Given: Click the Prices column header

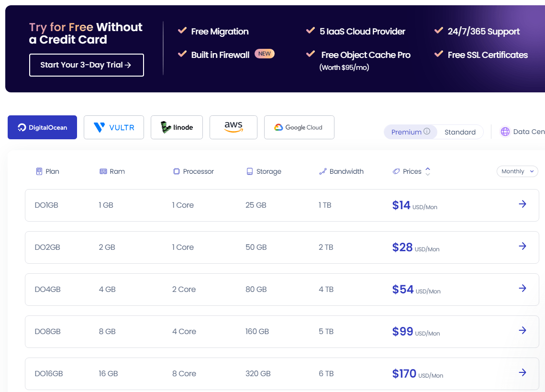Looking at the screenshot, I should click(412, 171).
